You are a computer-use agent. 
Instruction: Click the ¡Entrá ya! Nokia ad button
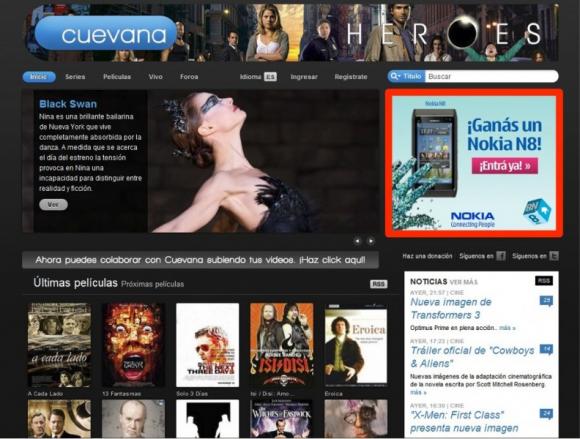pos(505,166)
